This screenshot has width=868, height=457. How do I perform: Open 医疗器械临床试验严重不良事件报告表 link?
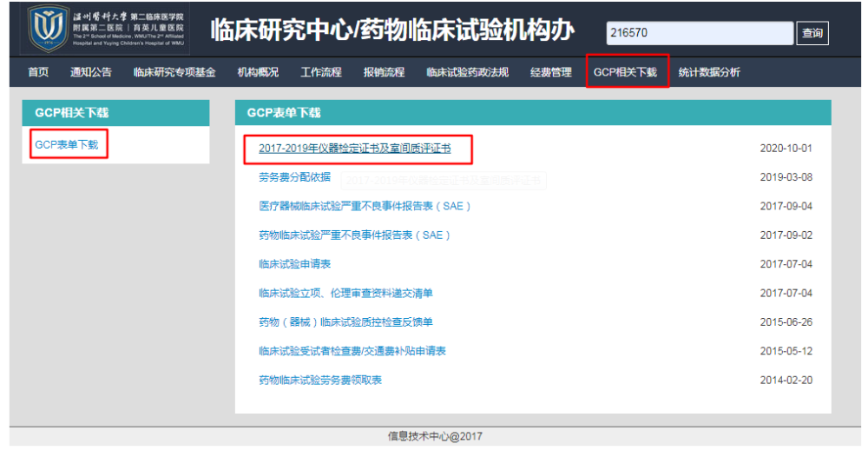(365, 207)
